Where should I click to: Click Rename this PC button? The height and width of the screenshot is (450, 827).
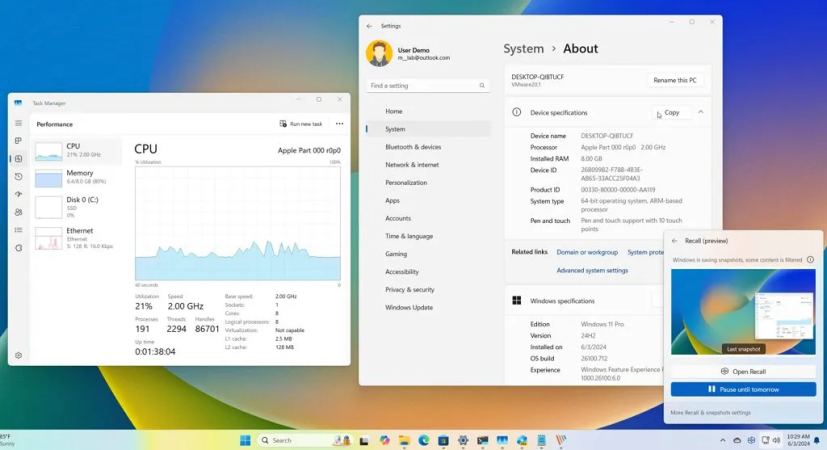click(x=675, y=80)
